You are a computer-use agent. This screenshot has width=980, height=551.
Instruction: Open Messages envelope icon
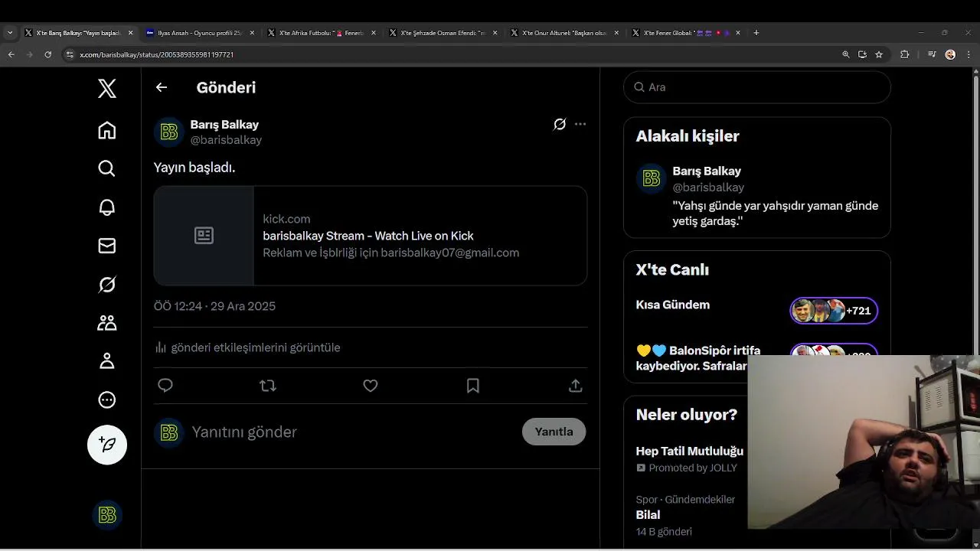point(107,246)
